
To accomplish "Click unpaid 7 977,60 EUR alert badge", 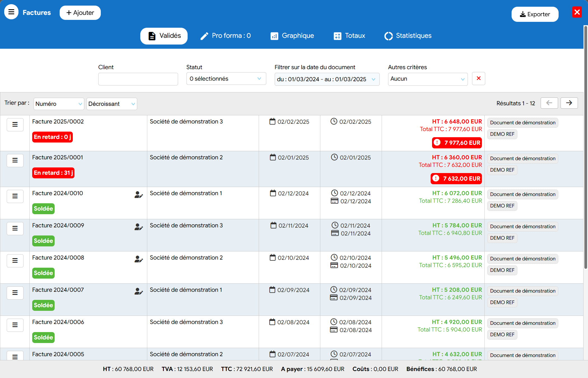I will 457,143.
